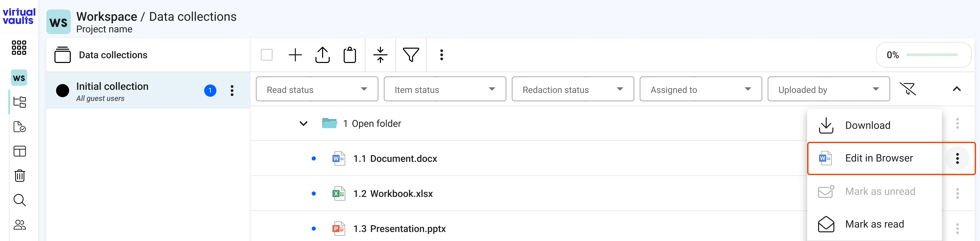980x241 pixels.
Task: Choose Mark as unread from context menu
Action: click(874, 191)
